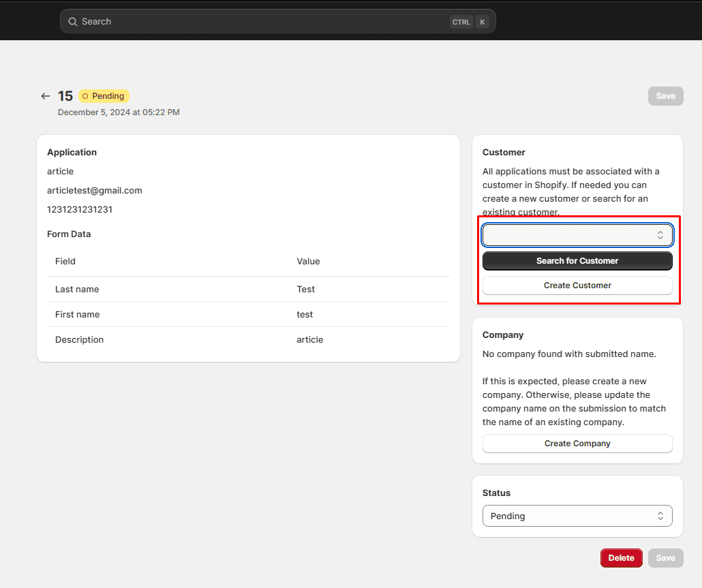Click the December 5, 2024 date text
The width and height of the screenshot is (702, 588).
tap(119, 112)
